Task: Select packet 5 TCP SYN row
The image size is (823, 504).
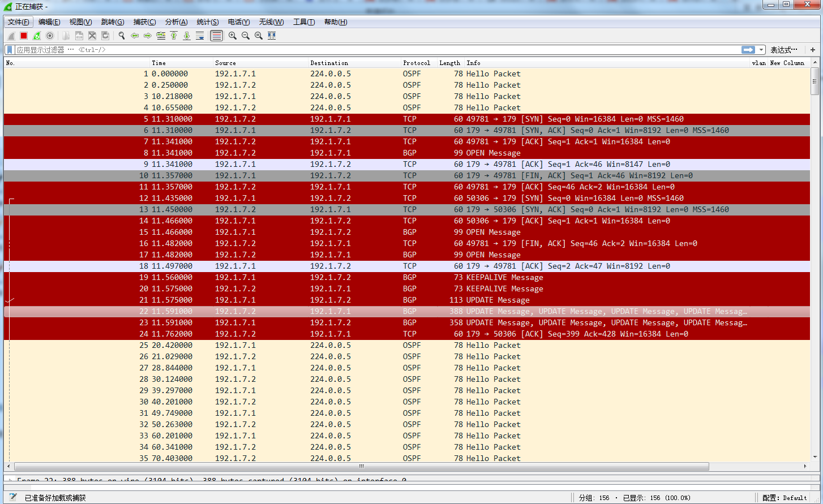Action: click(x=408, y=119)
